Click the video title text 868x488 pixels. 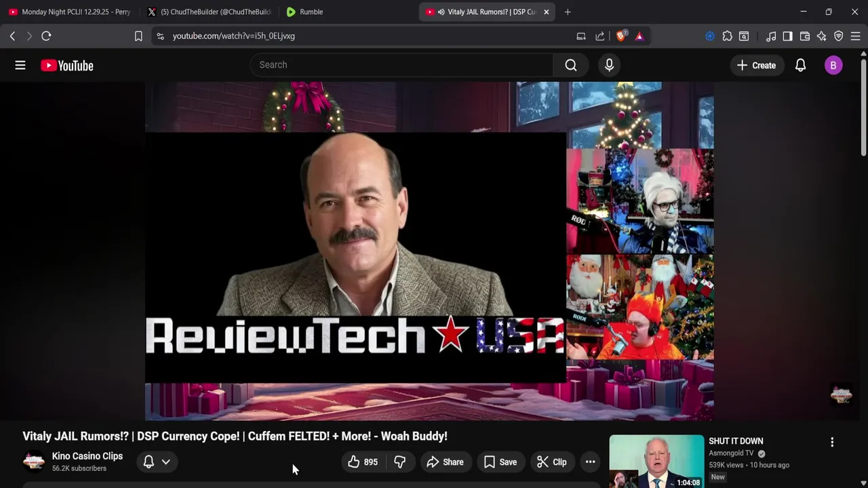pyautogui.click(x=235, y=436)
